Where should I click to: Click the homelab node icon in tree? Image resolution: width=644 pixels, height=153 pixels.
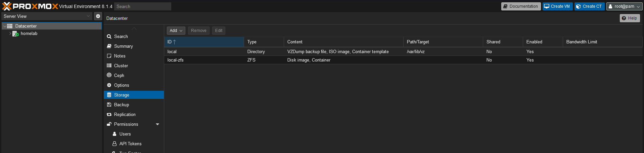(x=15, y=34)
